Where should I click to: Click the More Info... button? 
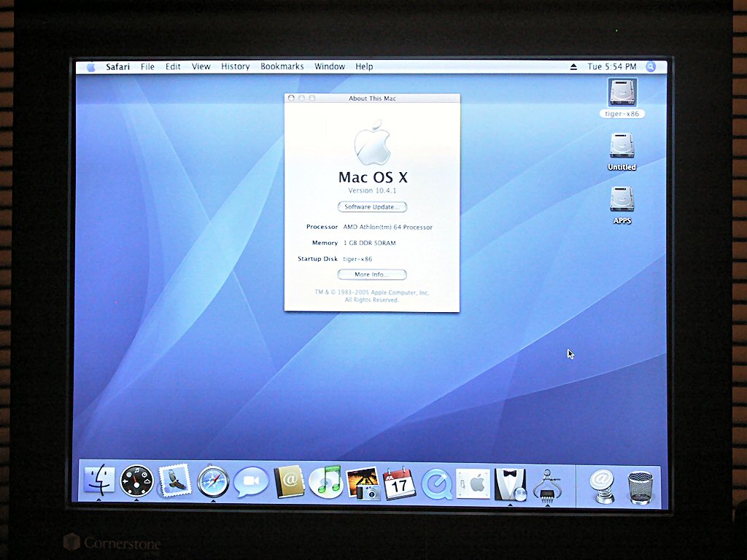coord(372,274)
